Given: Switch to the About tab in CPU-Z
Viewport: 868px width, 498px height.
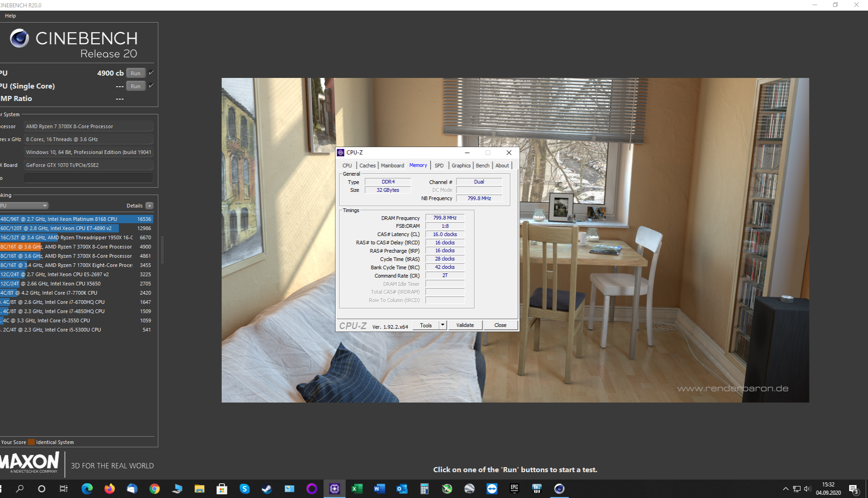Looking at the screenshot, I should coord(502,166).
